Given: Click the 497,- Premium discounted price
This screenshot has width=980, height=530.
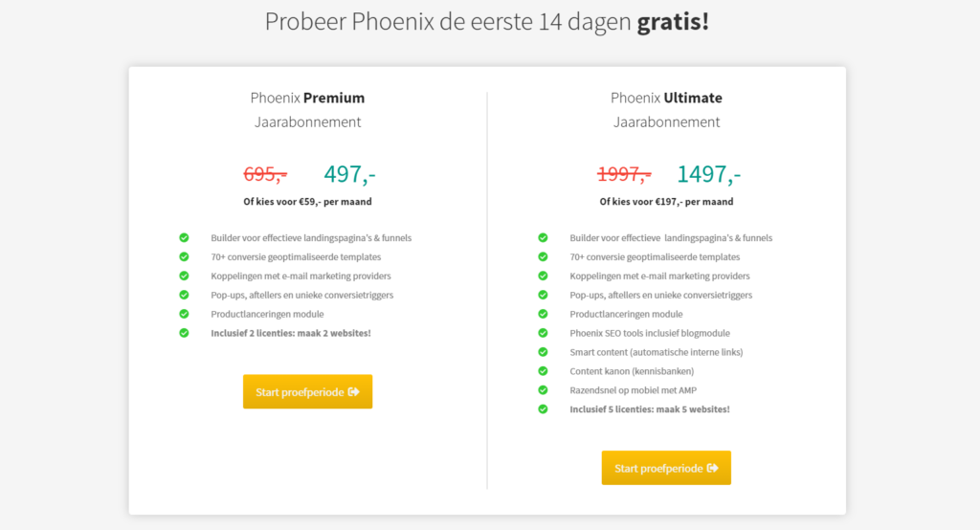Looking at the screenshot, I should click(349, 174).
